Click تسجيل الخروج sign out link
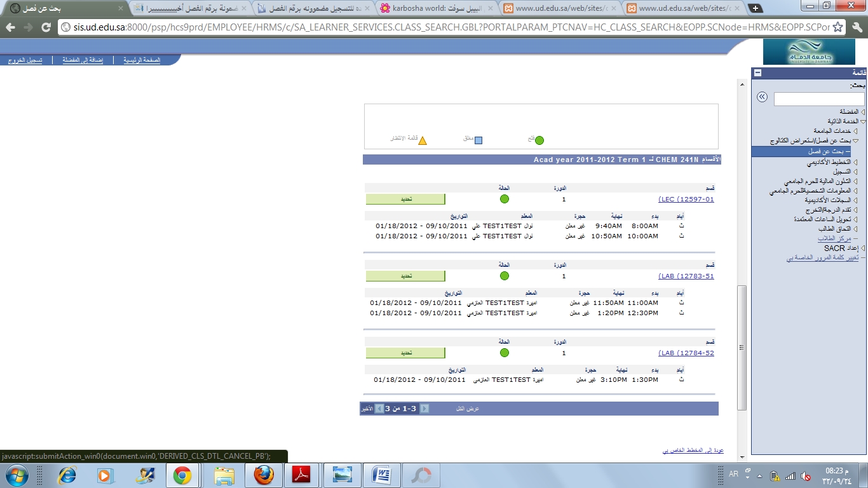This screenshot has width=868, height=488. click(25, 60)
